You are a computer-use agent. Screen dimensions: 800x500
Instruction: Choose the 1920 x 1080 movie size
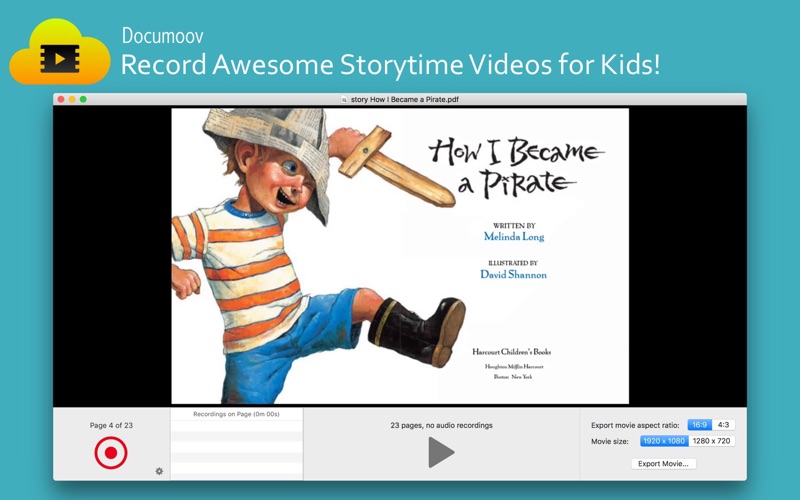pos(664,441)
